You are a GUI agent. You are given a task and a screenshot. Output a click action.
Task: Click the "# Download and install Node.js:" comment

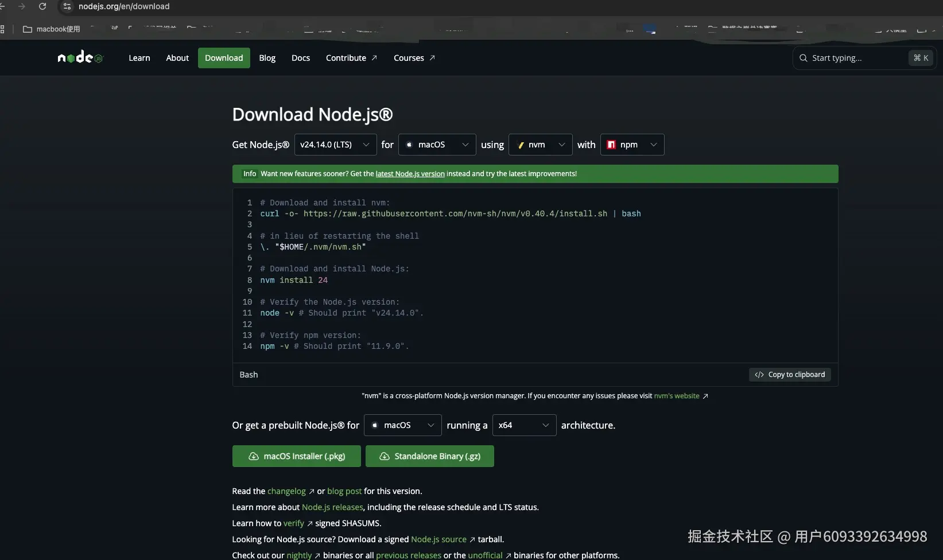pyautogui.click(x=335, y=269)
